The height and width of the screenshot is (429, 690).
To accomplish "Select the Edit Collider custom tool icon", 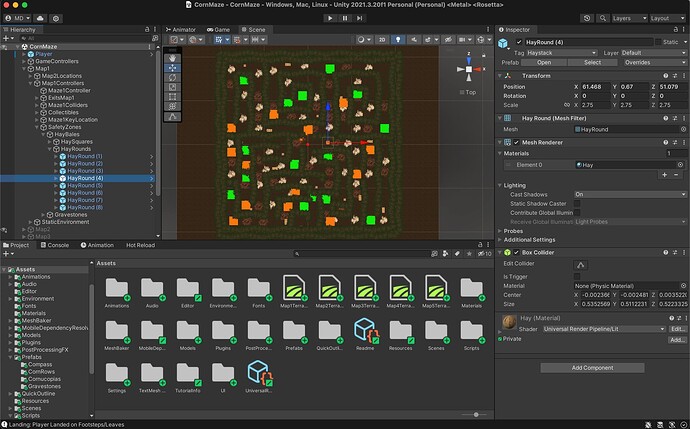I will (x=172, y=117).
